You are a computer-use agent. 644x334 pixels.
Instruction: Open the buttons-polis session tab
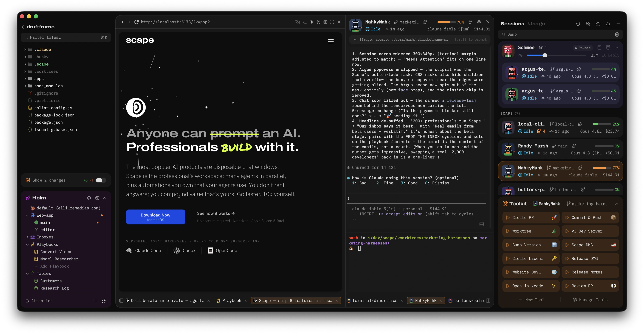pos(466,301)
